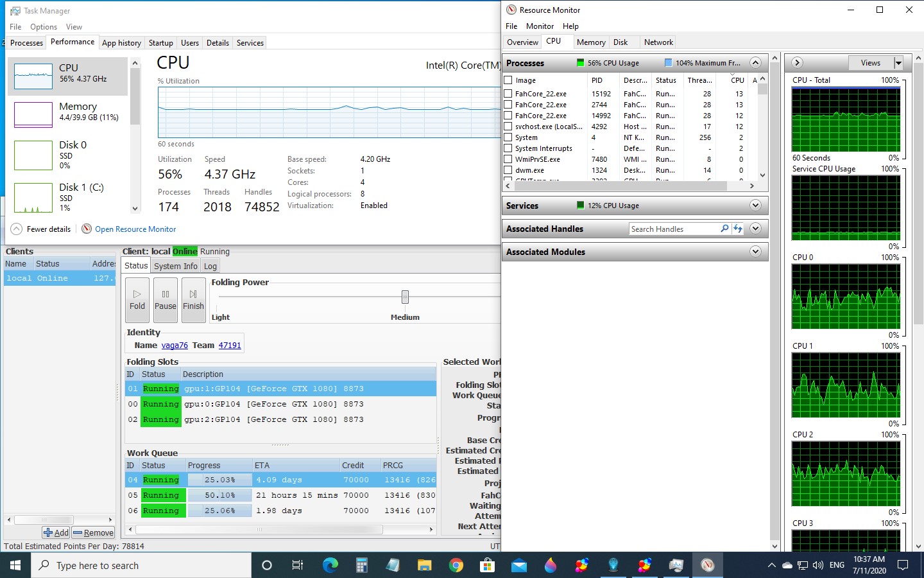Click in the Search Handles field
The width and height of the screenshot is (924, 578).
(x=674, y=229)
